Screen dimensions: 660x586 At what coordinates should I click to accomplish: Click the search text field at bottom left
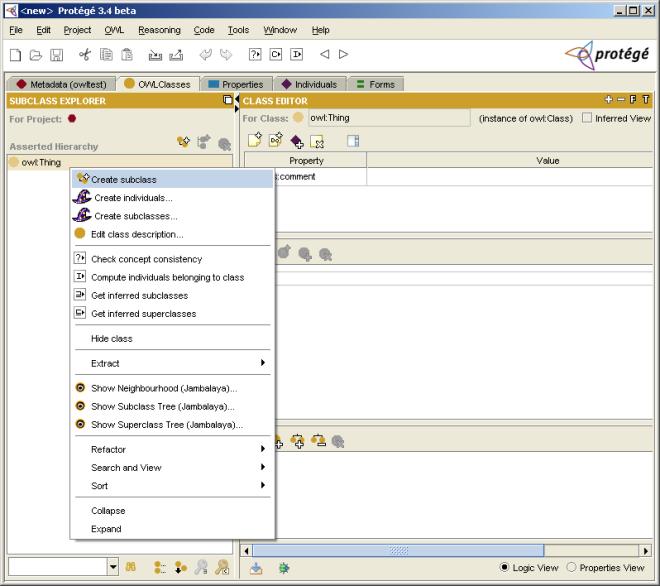tap(58, 567)
